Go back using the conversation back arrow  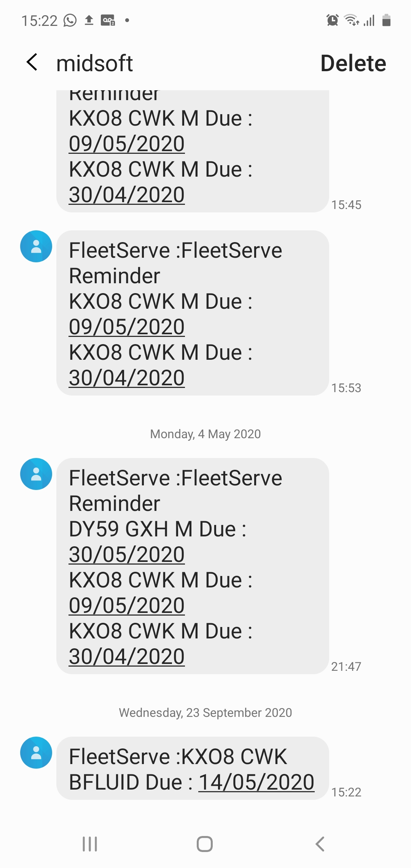pyautogui.click(x=32, y=62)
